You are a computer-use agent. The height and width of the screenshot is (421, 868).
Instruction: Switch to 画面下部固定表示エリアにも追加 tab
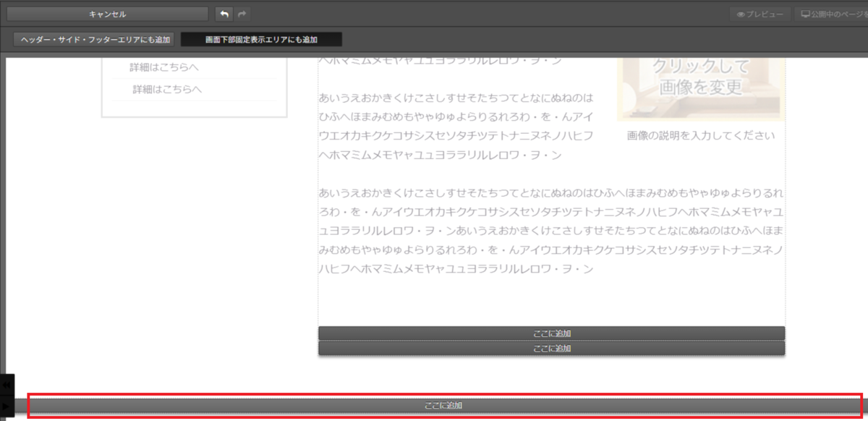click(261, 40)
